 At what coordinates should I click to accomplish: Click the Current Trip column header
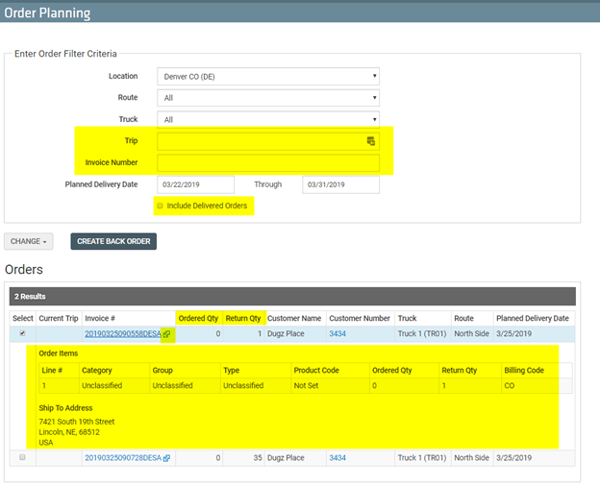point(59,318)
